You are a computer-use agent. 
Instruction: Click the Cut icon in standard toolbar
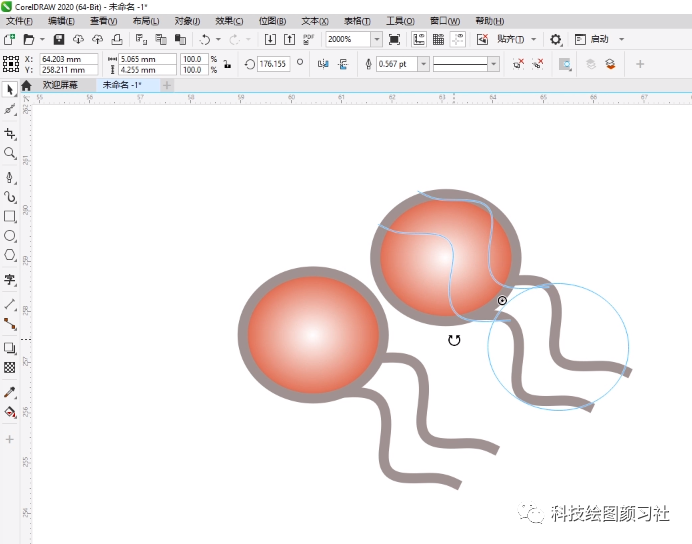[x=141, y=39]
